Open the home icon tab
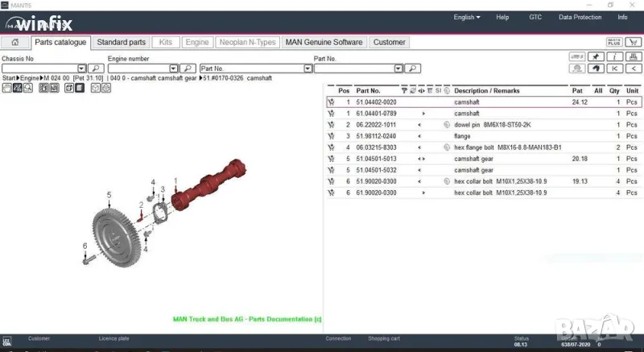 14,42
